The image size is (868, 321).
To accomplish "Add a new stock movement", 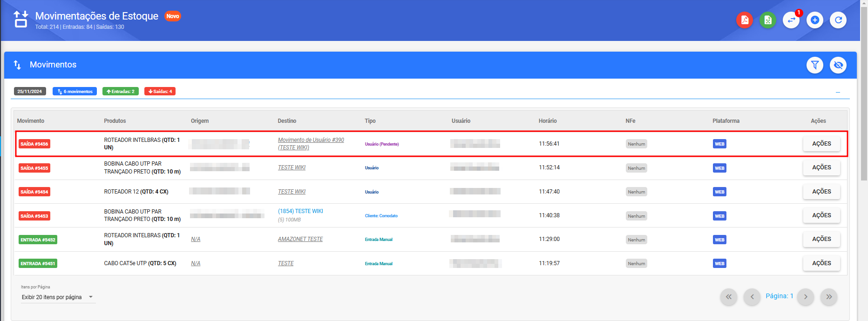I will point(815,20).
